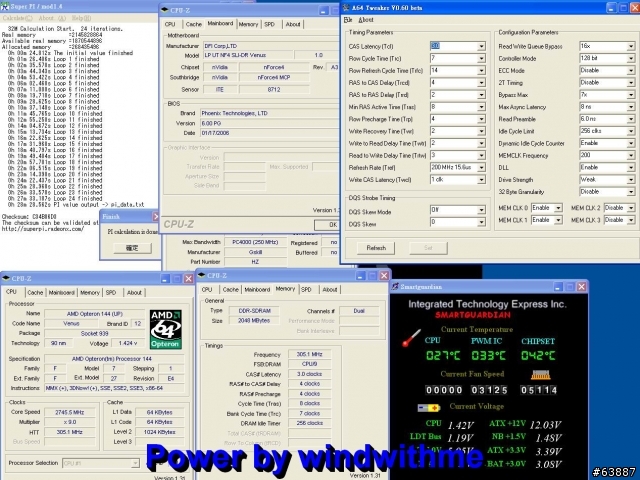Click the BIOS date field 01/17/2006

click(269, 133)
